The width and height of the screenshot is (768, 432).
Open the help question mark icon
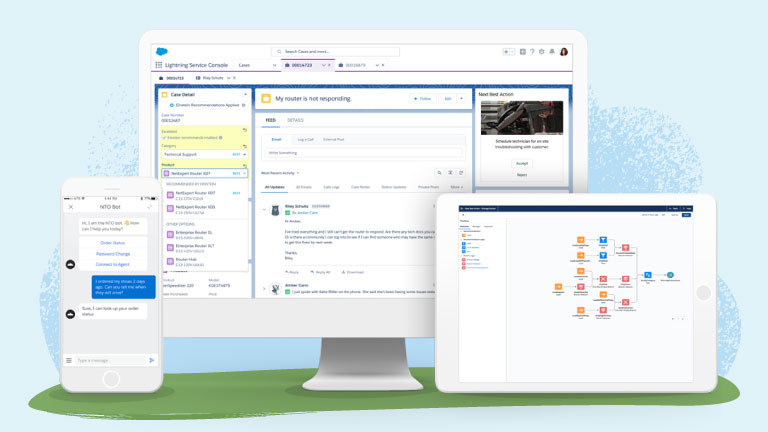coord(532,51)
